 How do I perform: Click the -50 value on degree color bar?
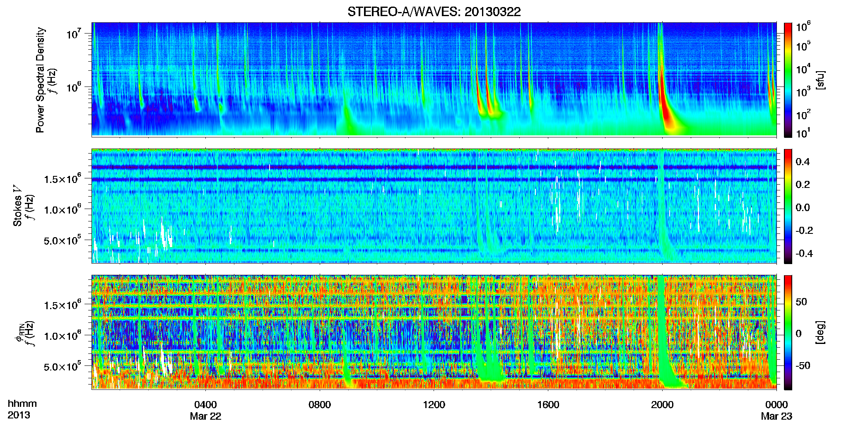[803, 365]
